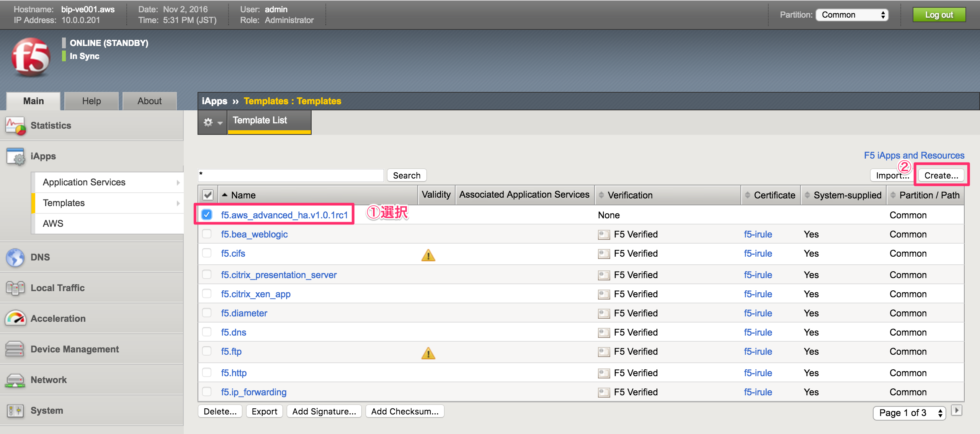Image resolution: width=980 pixels, height=434 pixels.
Task: Click verification icon for f5.ip_forwarding
Action: point(604,392)
